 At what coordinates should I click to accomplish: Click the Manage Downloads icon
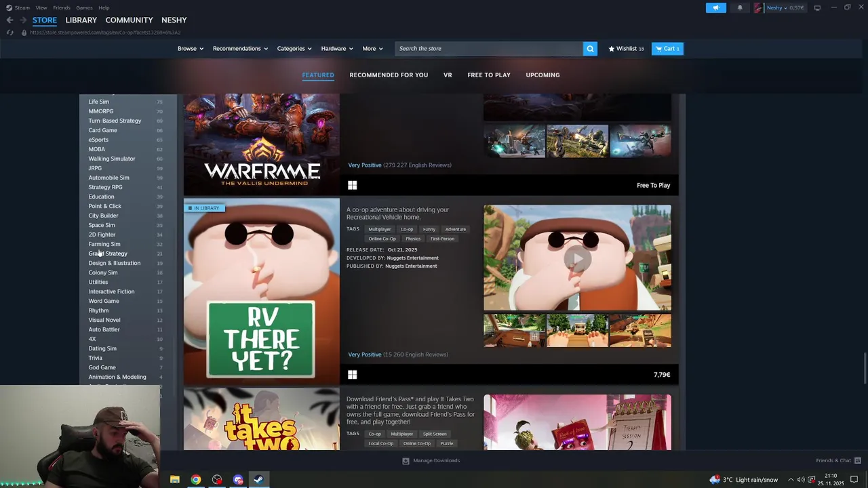(406, 461)
